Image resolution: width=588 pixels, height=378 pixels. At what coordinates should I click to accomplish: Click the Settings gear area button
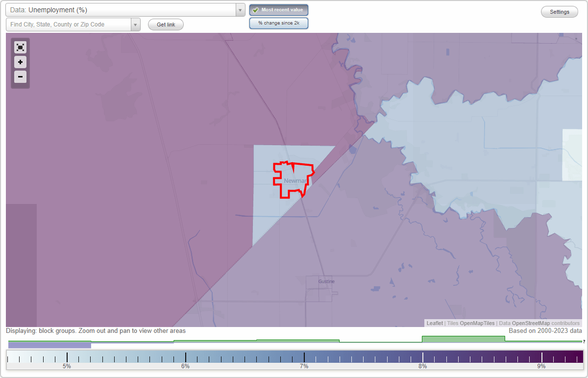(559, 11)
